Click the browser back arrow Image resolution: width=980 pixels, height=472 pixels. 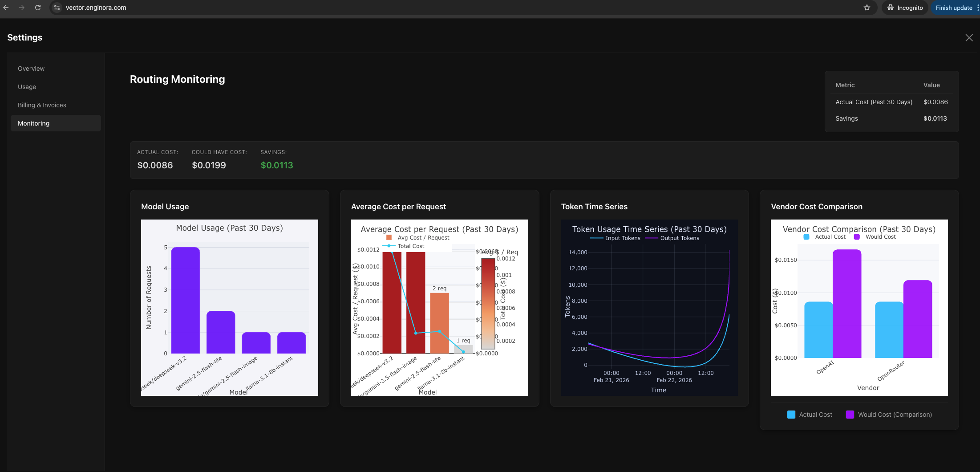(6, 8)
